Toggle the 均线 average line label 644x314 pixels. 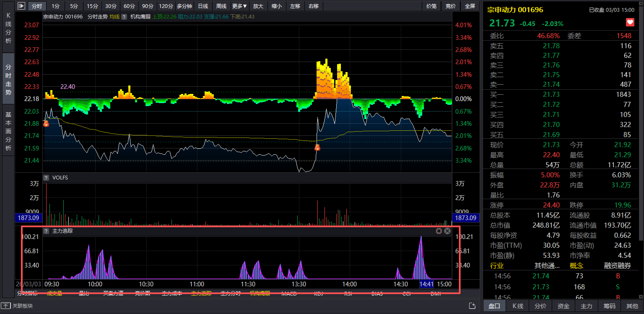[x=114, y=17]
